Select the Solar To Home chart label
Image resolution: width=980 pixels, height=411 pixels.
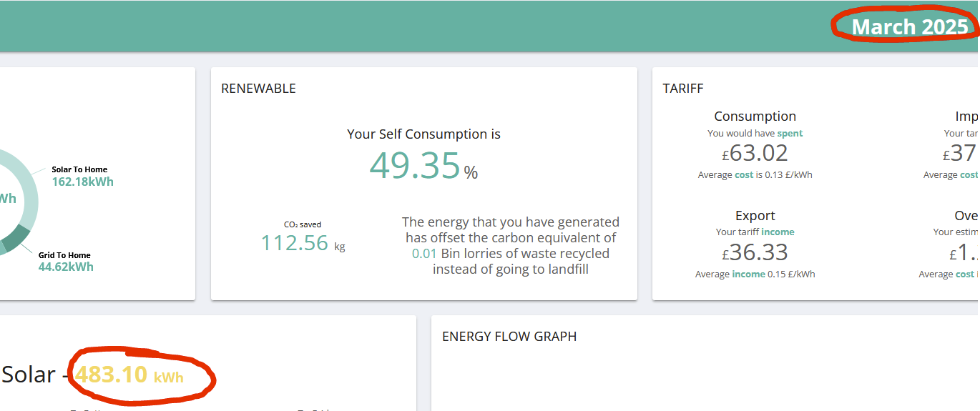point(79,169)
